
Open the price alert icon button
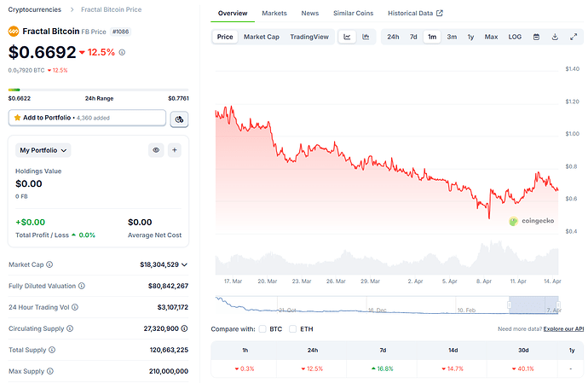click(x=179, y=119)
